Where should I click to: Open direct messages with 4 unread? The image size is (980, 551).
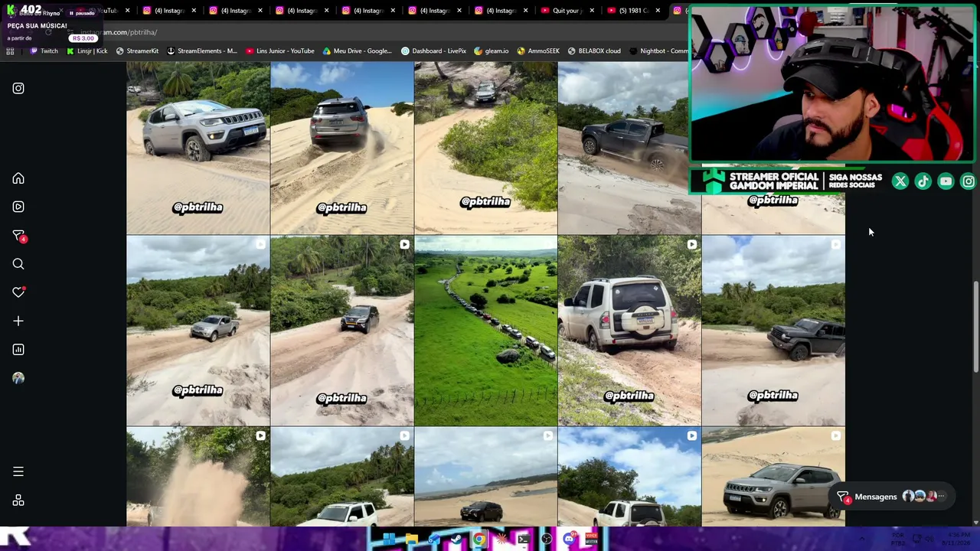click(x=18, y=236)
